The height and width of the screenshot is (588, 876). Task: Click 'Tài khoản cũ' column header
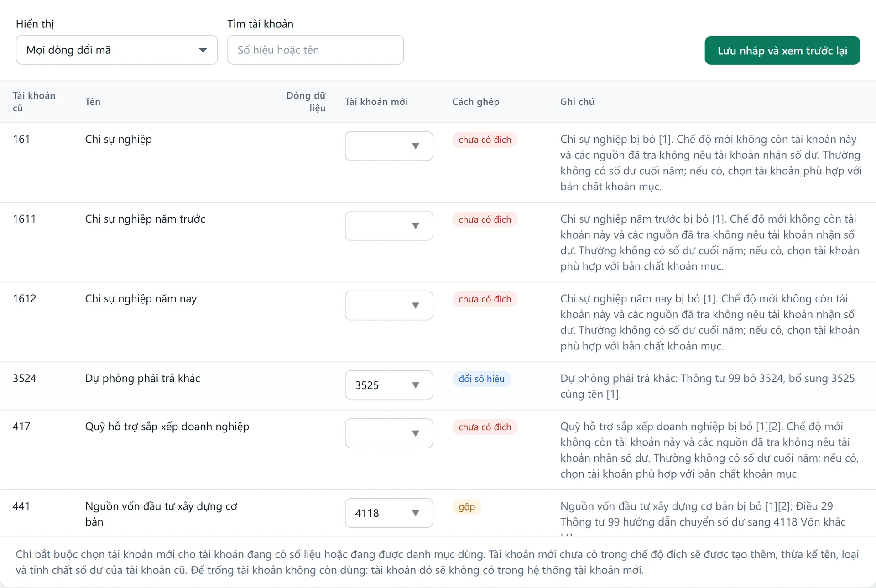[34, 102]
